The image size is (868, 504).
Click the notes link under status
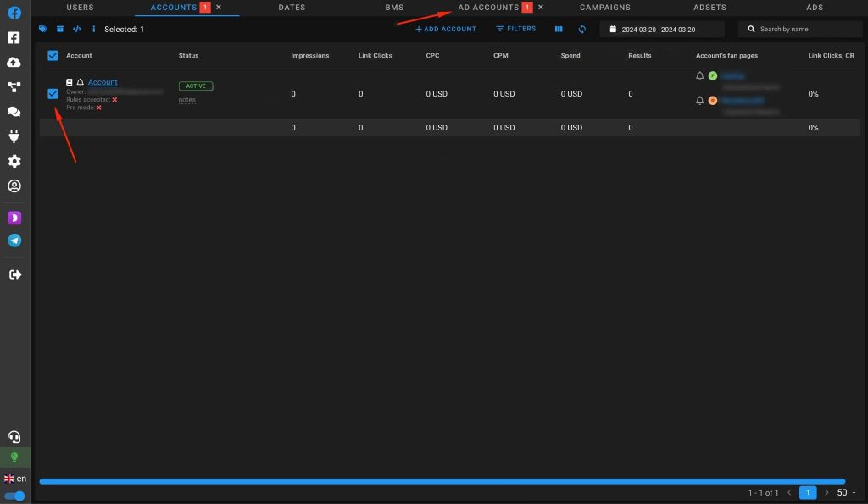tap(187, 100)
